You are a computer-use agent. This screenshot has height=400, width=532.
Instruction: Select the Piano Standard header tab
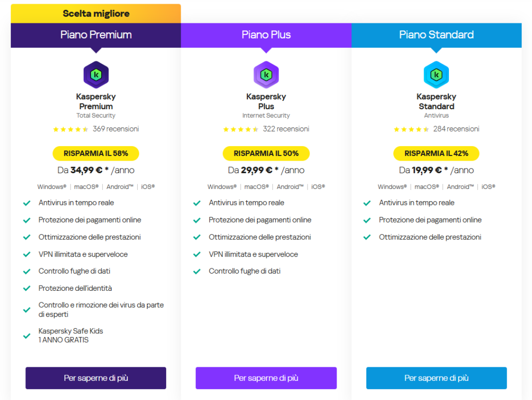click(x=436, y=35)
